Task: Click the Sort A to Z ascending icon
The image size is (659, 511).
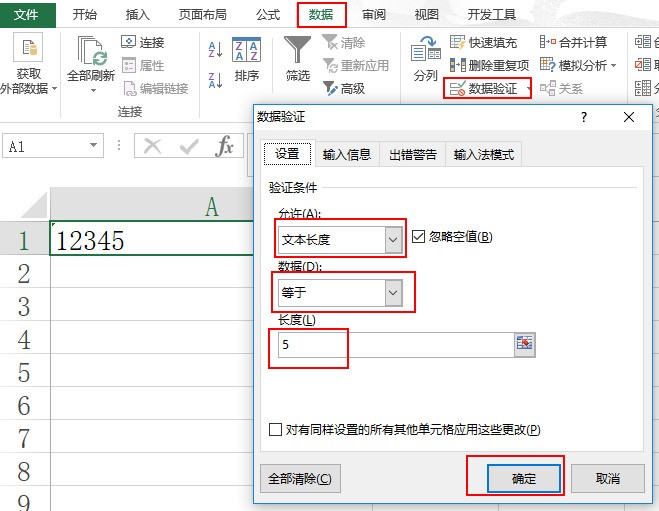Action: pyautogui.click(x=215, y=50)
